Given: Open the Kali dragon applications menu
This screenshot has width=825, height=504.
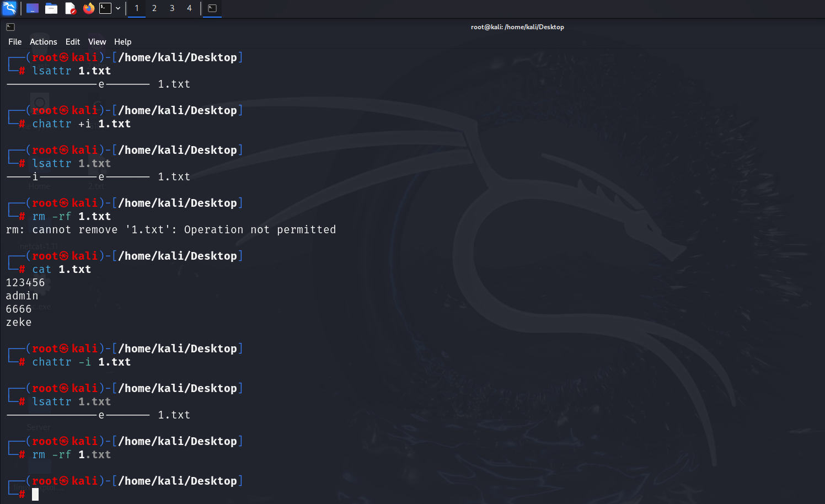Looking at the screenshot, I should [x=9, y=8].
